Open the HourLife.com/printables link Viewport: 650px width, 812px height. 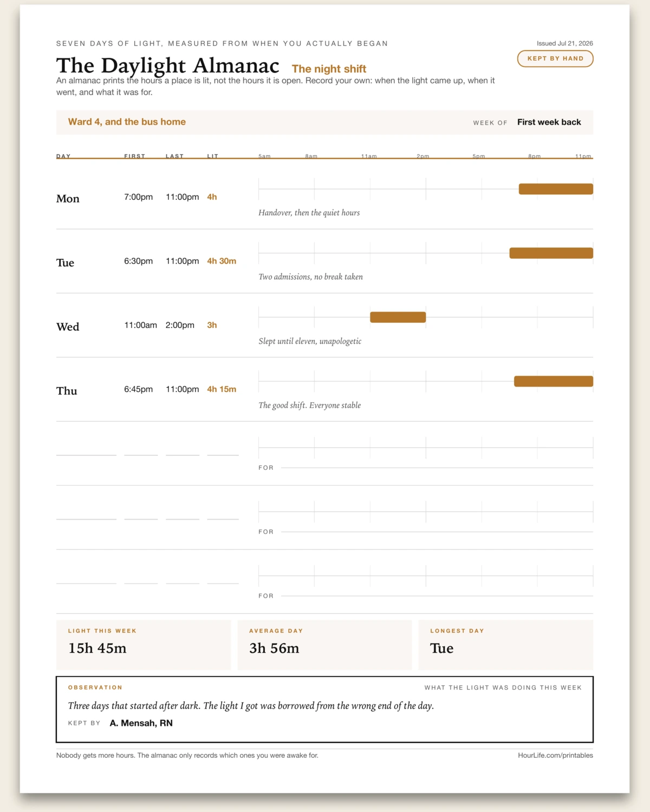click(x=555, y=755)
